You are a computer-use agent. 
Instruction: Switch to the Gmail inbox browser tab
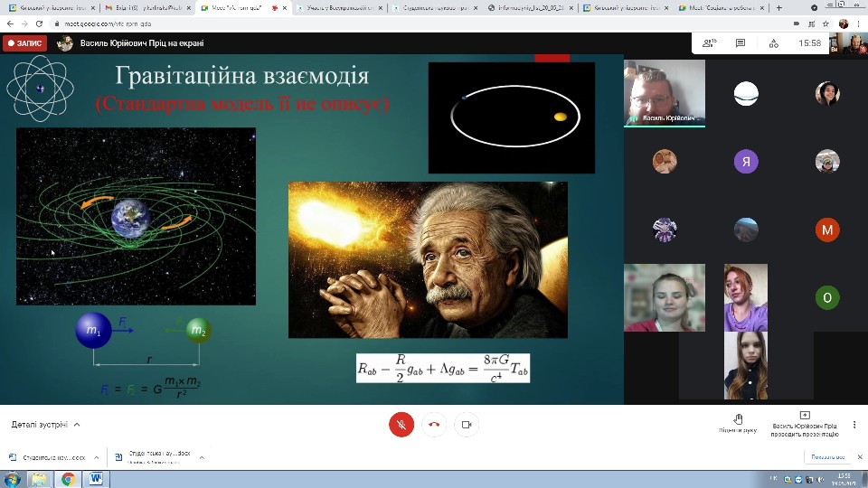(x=144, y=7)
